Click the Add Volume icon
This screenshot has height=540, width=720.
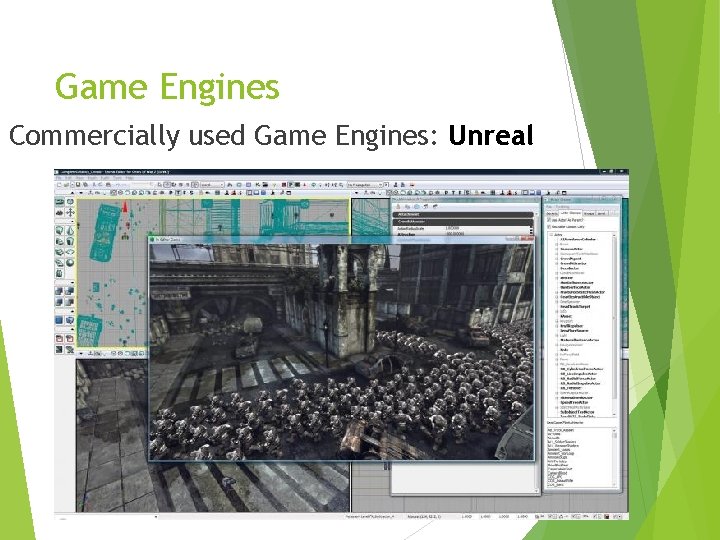[x=70, y=320]
